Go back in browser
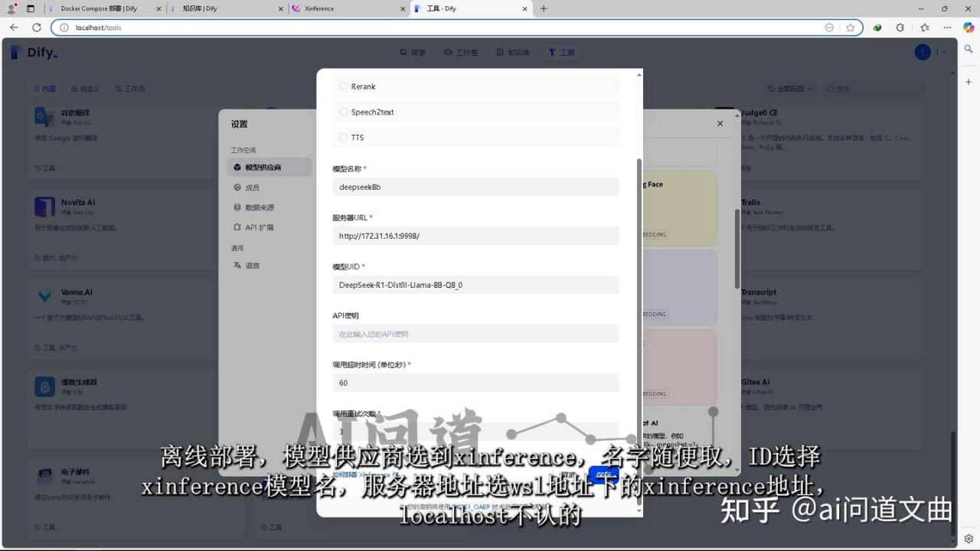The width and height of the screenshot is (980, 551). coord(14,27)
